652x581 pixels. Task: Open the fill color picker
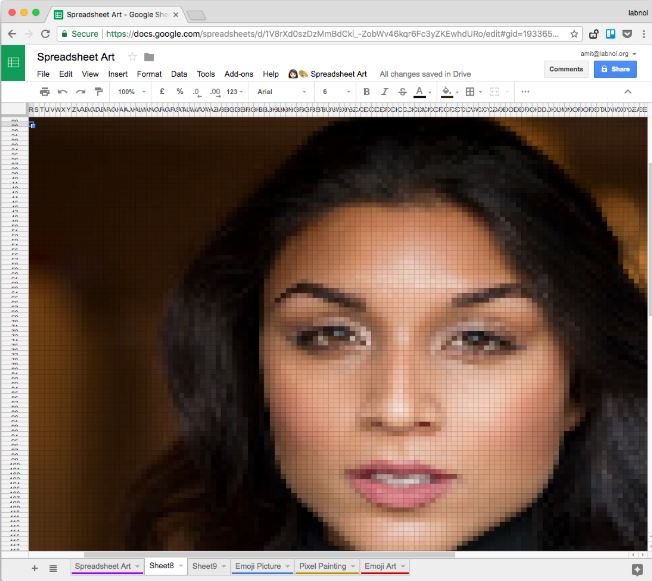pyautogui.click(x=447, y=92)
